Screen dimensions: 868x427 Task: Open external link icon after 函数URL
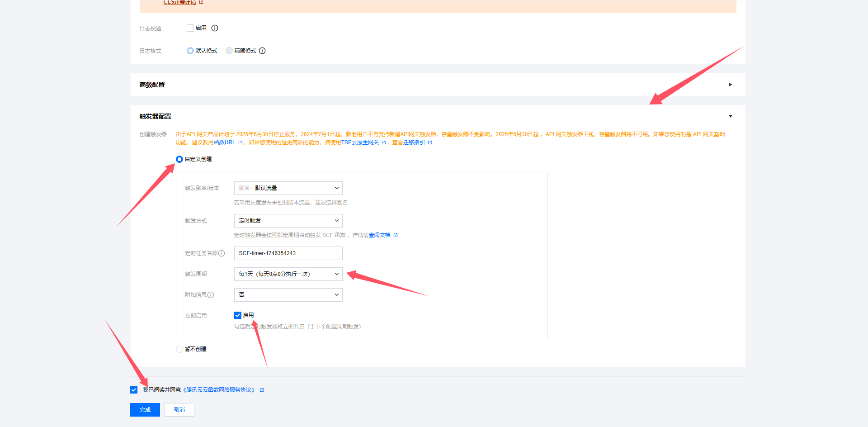click(241, 142)
